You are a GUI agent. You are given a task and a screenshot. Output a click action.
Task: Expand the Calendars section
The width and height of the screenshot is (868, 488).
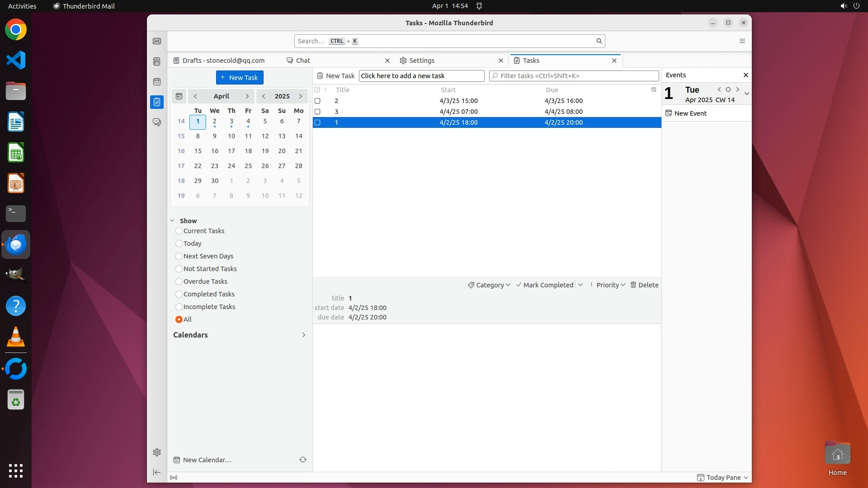(x=303, y=335)
